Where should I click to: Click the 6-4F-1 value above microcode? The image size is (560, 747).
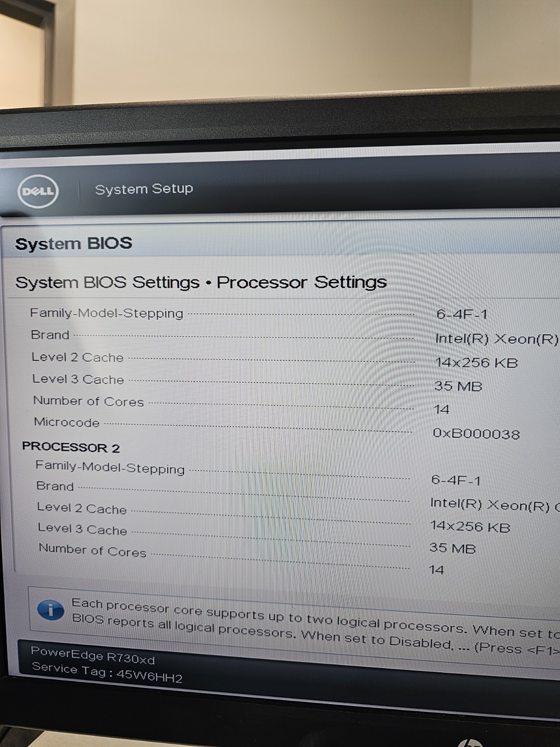(462, 314)
